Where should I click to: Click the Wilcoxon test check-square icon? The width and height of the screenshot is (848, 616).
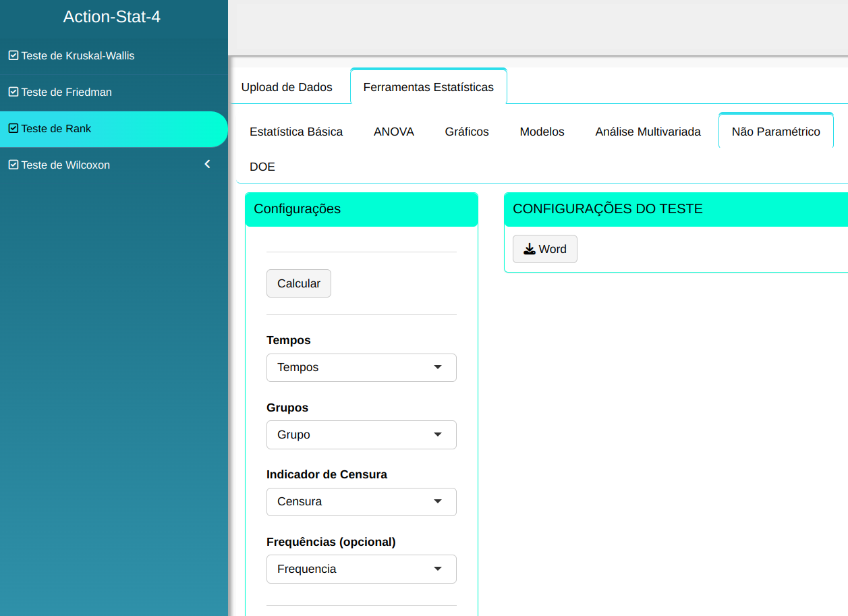(x=13, y=165)
